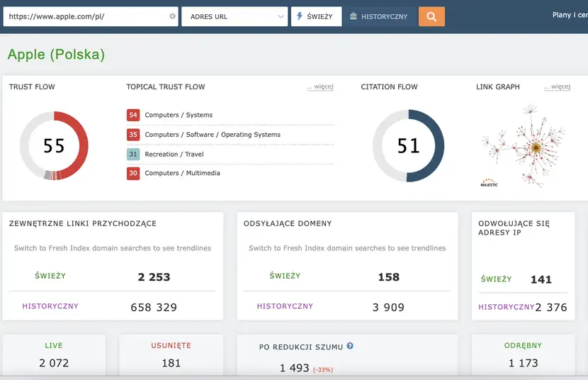588x380 pixels.
Task: Click the ODRĘBNY label
Action: 523,345
